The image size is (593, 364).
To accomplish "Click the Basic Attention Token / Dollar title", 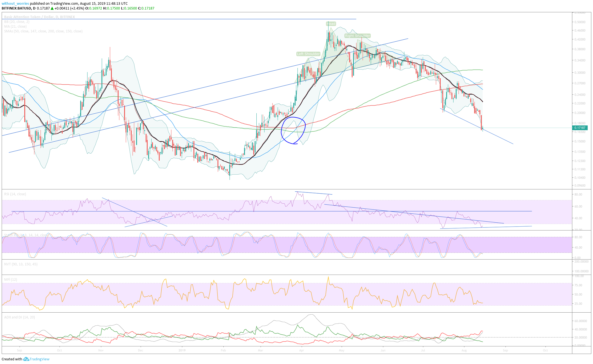I will tap(39, 17).
